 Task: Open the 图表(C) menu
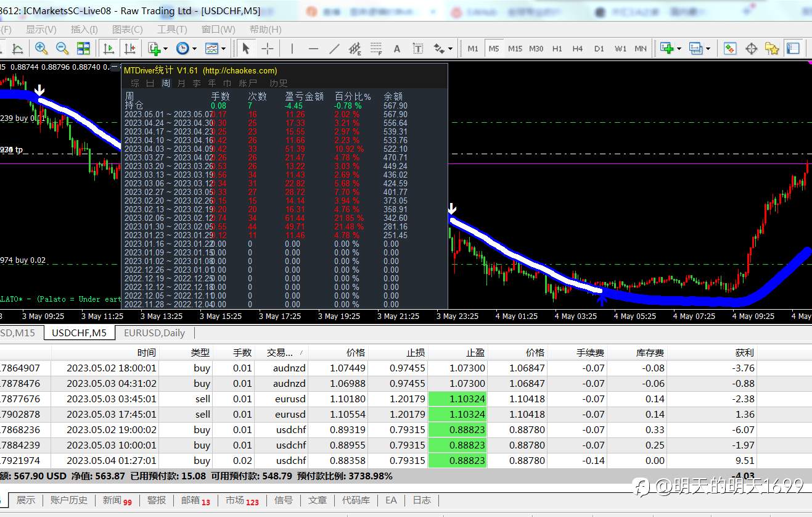[128, 30]
